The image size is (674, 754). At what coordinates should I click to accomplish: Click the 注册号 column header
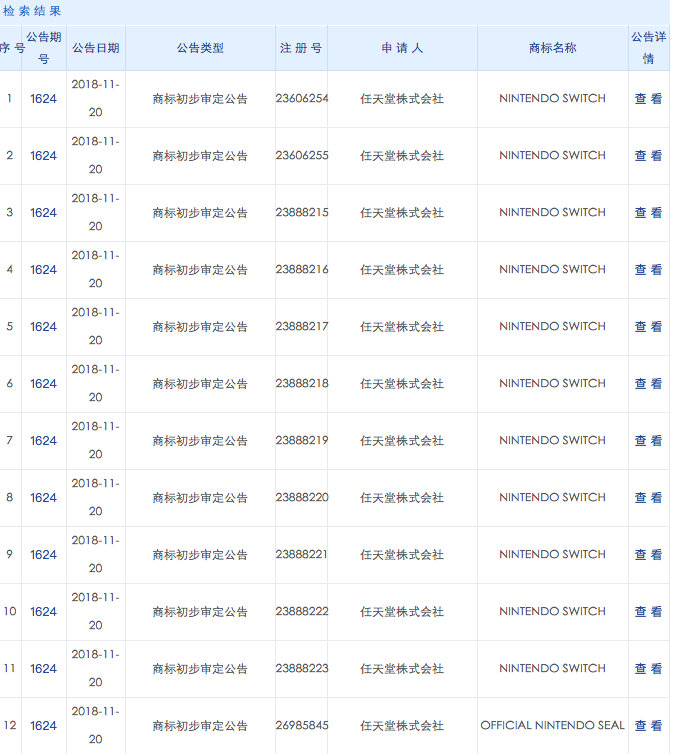tap(301, 48)
